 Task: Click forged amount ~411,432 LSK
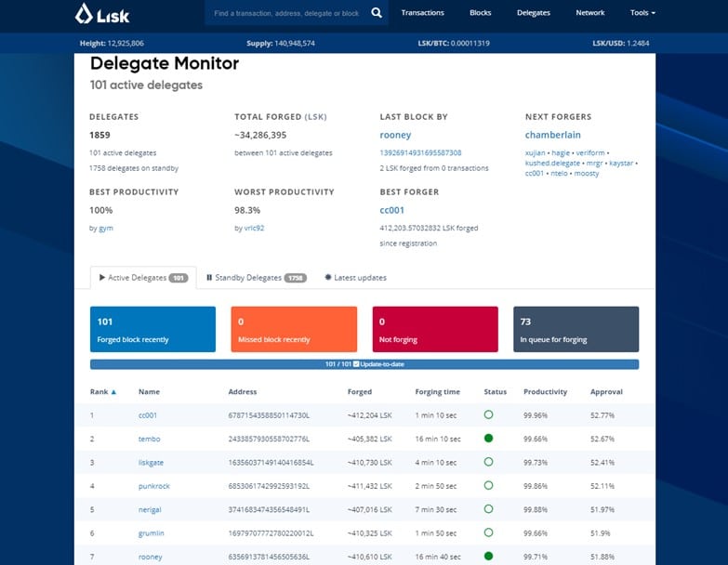(x=369, y=486)
